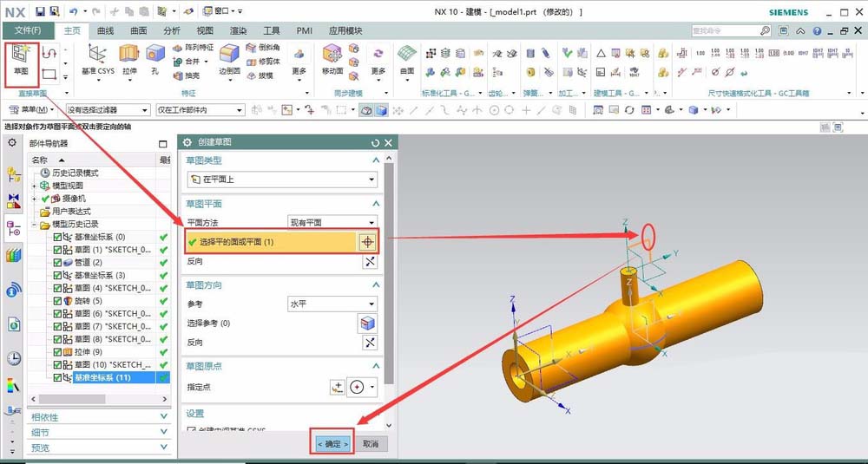Open the 没有选择过滤器 selection filter dropdown
This screenshot has width=868, height=464.
coord(108,110)
